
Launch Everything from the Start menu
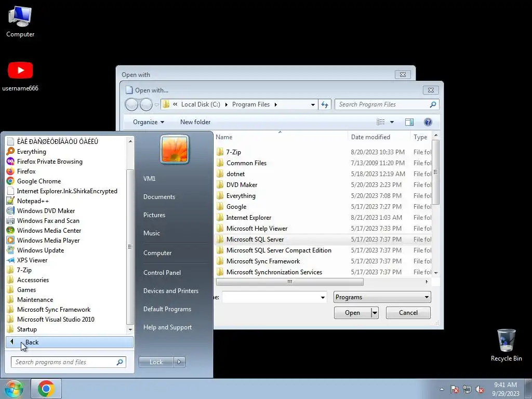coord(32,152)
